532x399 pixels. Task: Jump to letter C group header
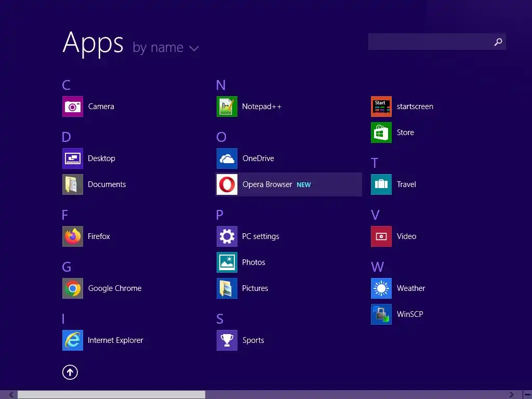point(66,85)
